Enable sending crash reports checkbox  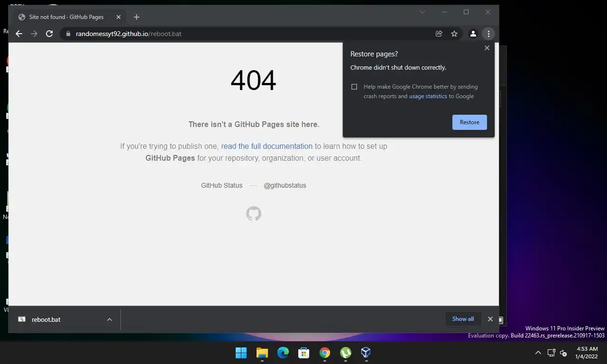tap(354, 87)
